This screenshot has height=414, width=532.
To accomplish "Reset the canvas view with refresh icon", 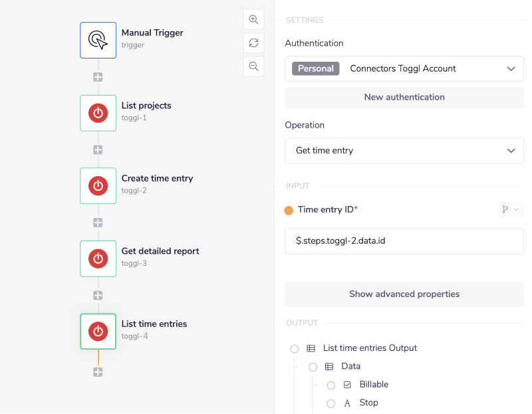I will point(253,43).
